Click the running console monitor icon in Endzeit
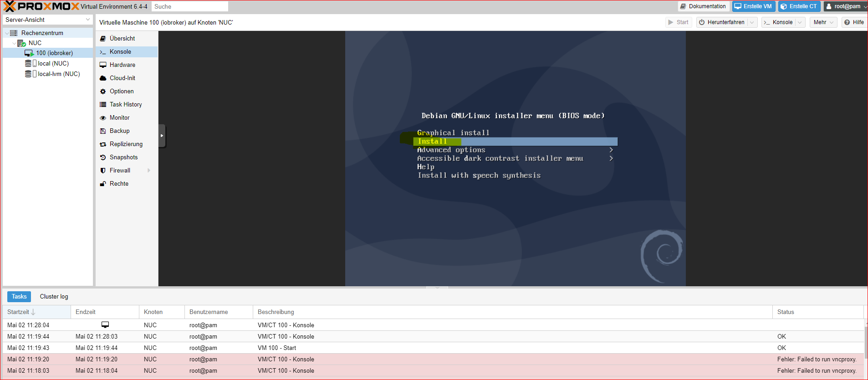 105,325
